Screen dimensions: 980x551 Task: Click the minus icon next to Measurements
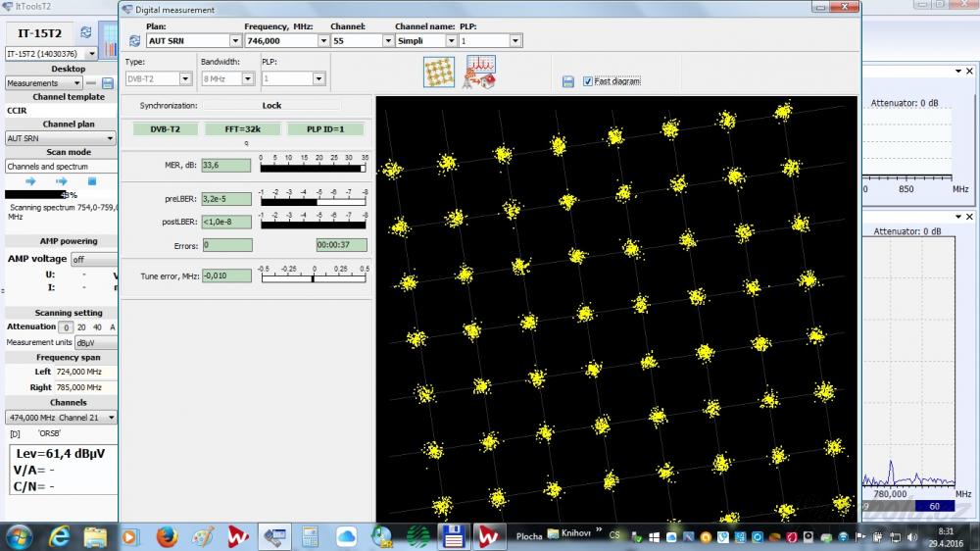(91, 82)
